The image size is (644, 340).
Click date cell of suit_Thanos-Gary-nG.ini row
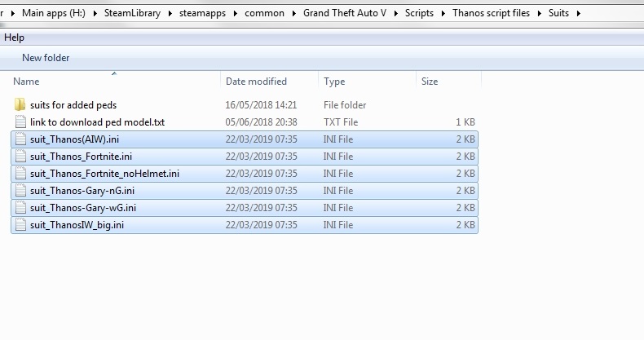point(261,191)
